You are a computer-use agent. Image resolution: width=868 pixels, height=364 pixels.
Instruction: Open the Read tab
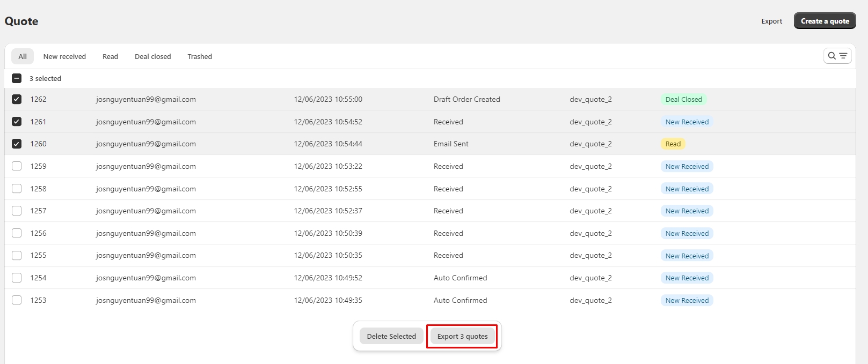point(110,56)
